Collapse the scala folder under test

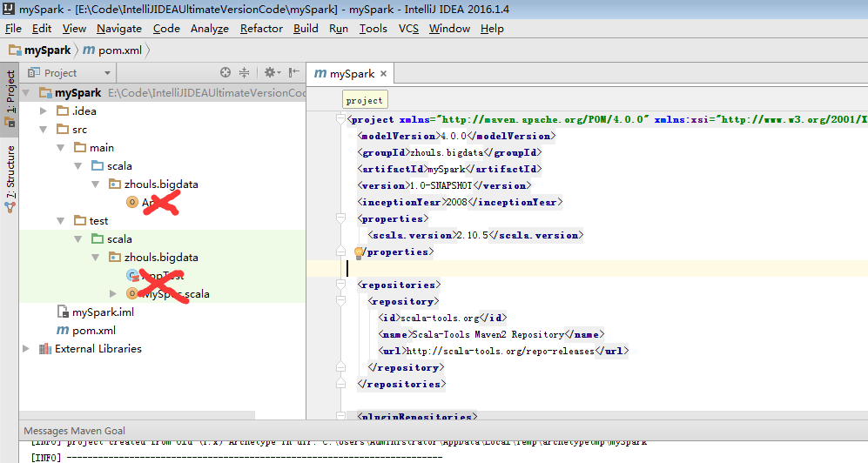point(78,239)
